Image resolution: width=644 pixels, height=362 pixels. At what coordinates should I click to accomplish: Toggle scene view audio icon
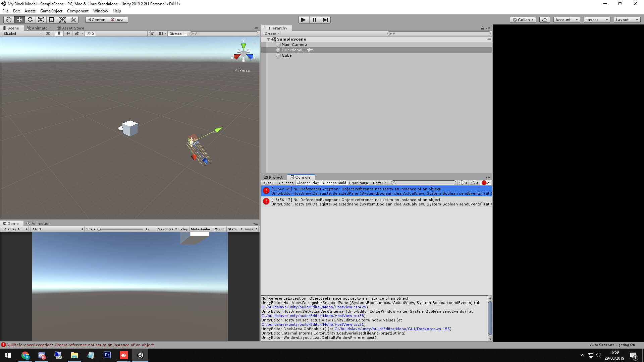coord(68,33)
